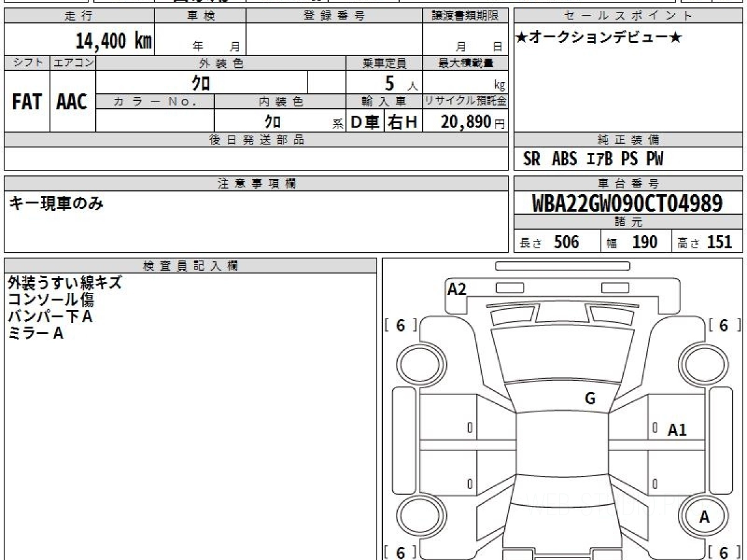This screenshot has height=560, width=747.
Task: Click the エアコン header cell
Action: (73, 63)
